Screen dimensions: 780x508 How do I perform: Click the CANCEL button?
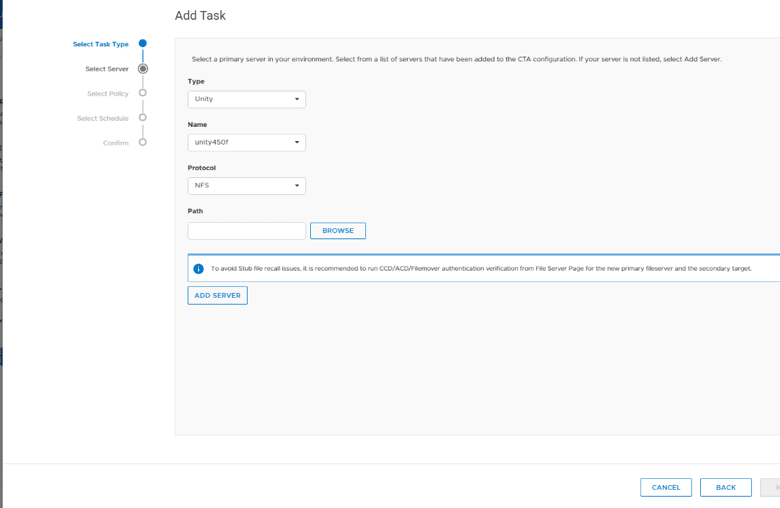click(666, 488)
